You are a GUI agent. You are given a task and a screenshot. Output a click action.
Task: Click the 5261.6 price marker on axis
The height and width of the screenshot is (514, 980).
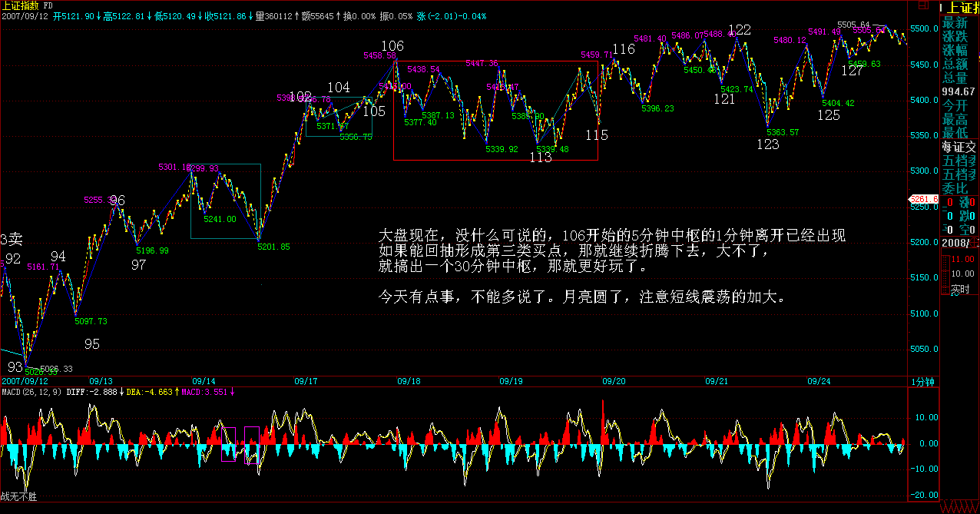925,200
